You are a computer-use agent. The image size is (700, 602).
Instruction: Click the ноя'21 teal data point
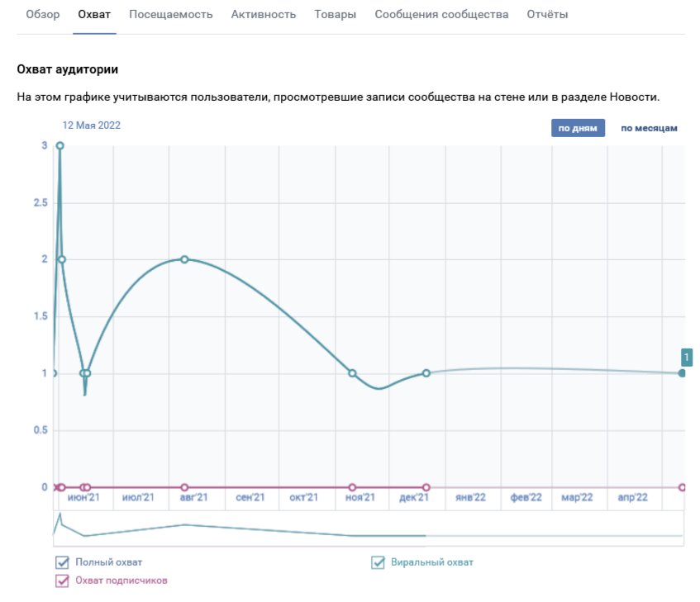[x=352, y=373]
